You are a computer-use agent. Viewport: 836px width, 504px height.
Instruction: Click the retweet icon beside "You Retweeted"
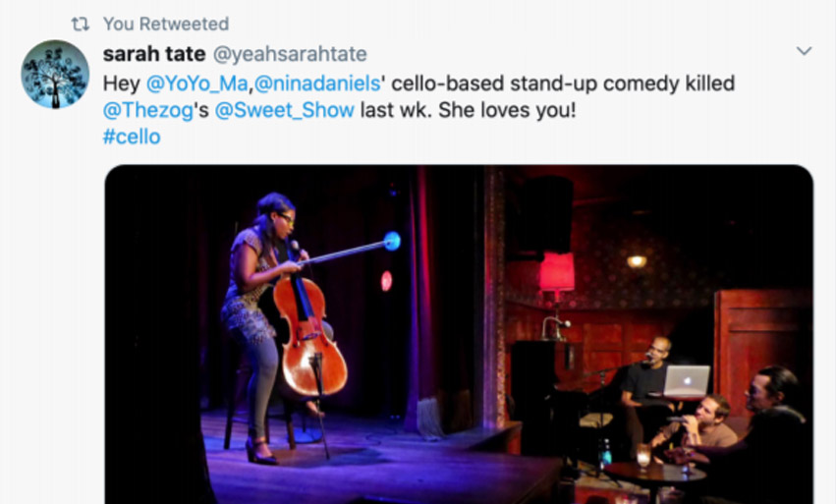pos(81,24)
